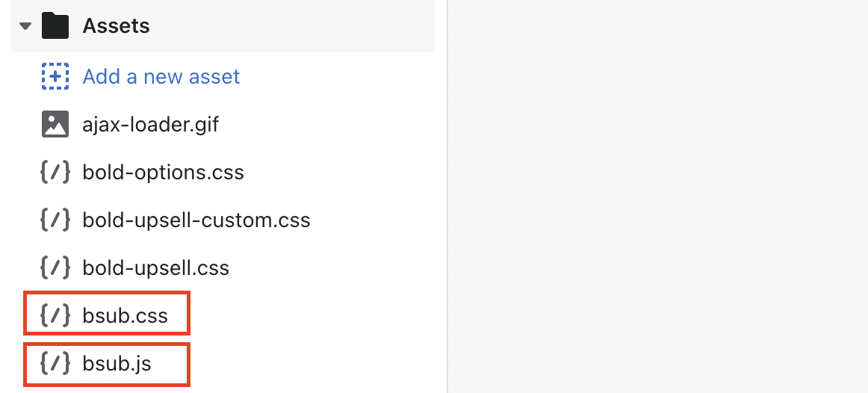Click the vertical divider between sidebar and editor
The height and width of the screenshot is (393, 868).
(447, 196)
